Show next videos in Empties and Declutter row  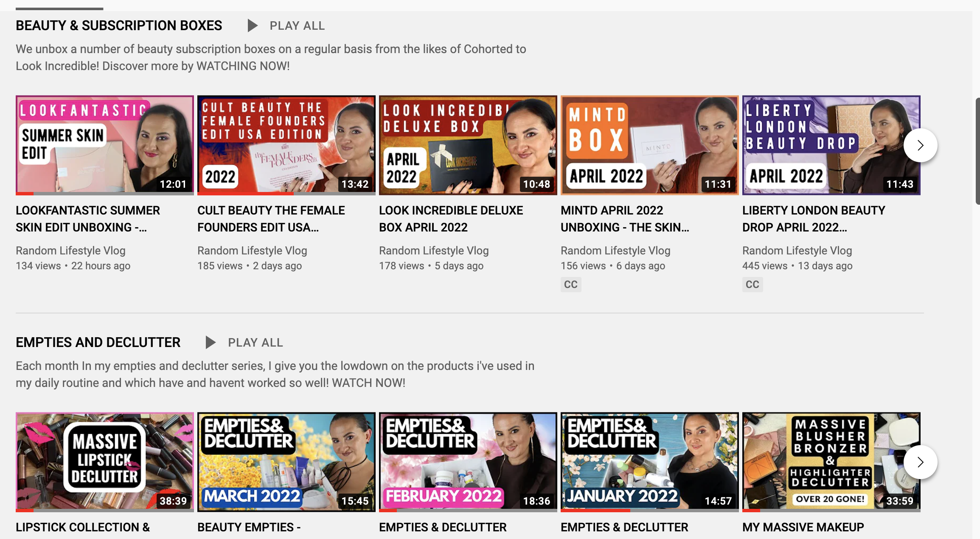[x=920, y=462]
